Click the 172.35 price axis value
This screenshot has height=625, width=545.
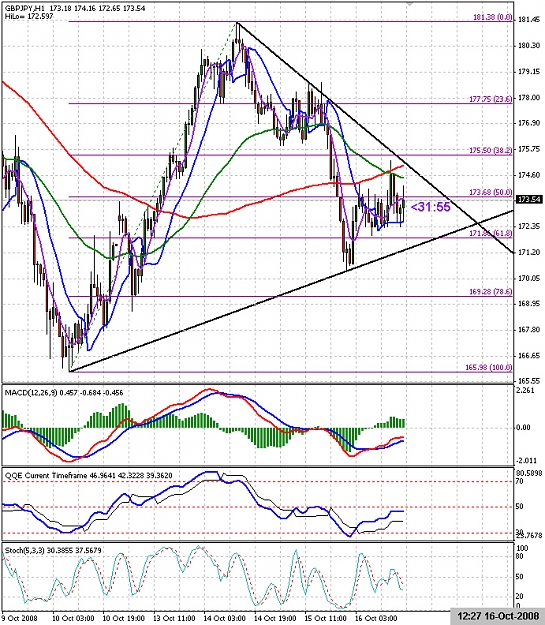coord(529,227)
